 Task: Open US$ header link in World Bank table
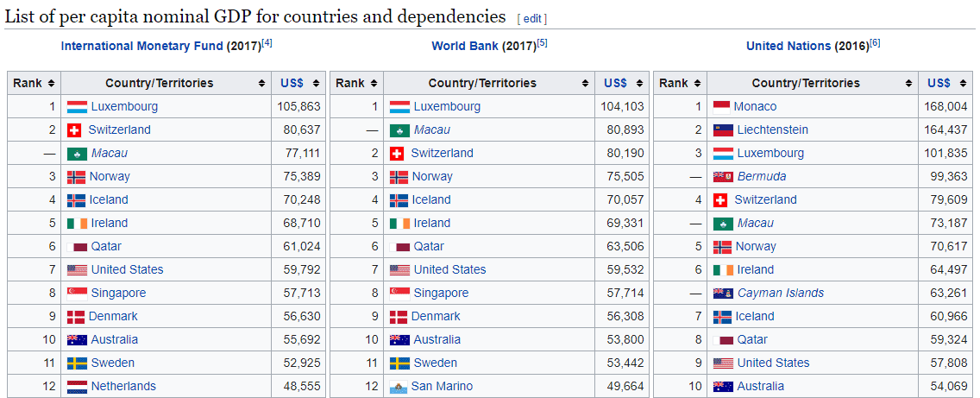pyautogui.click(x=615, y=83)
